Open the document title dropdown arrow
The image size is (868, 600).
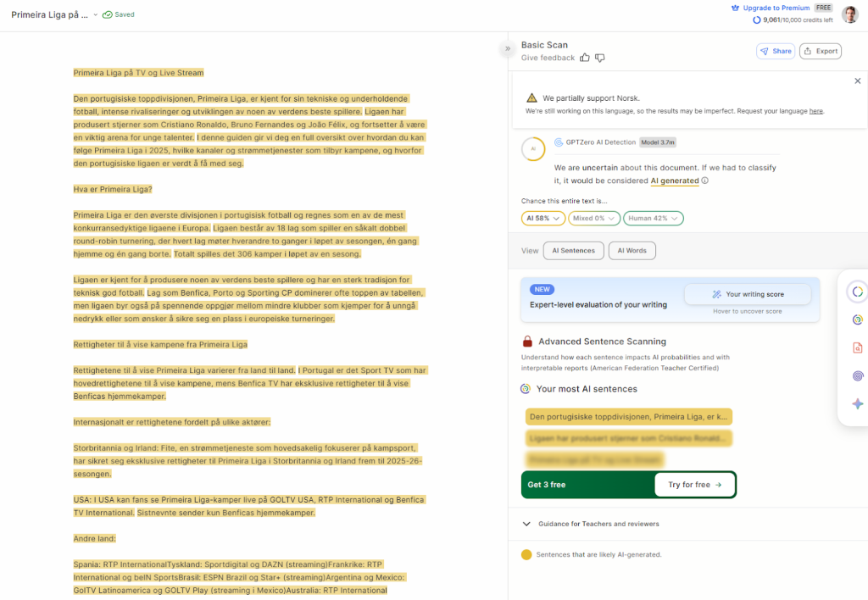point(96,14)
